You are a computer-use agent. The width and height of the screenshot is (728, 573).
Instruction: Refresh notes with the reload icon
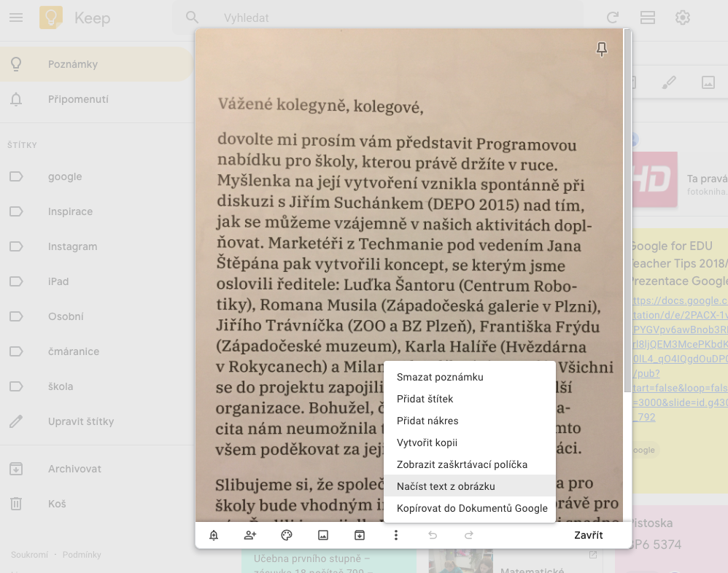[x=613, y=17]
